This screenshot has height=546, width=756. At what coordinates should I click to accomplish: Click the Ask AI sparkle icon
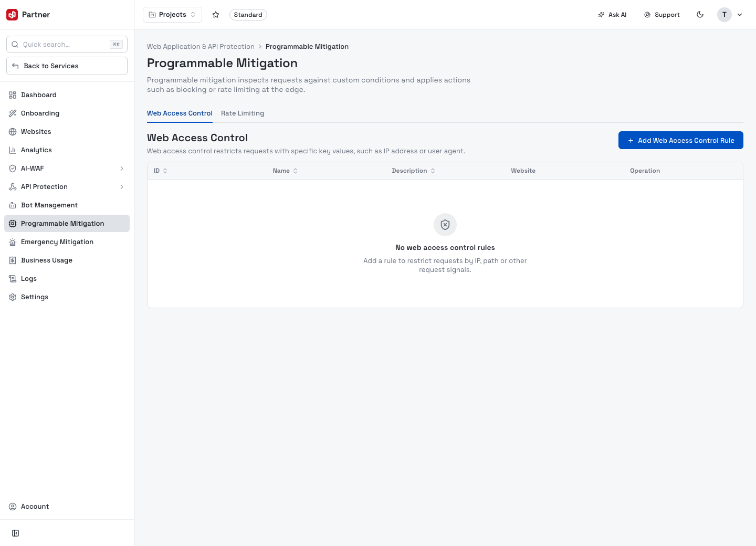(x=601, y=15)
